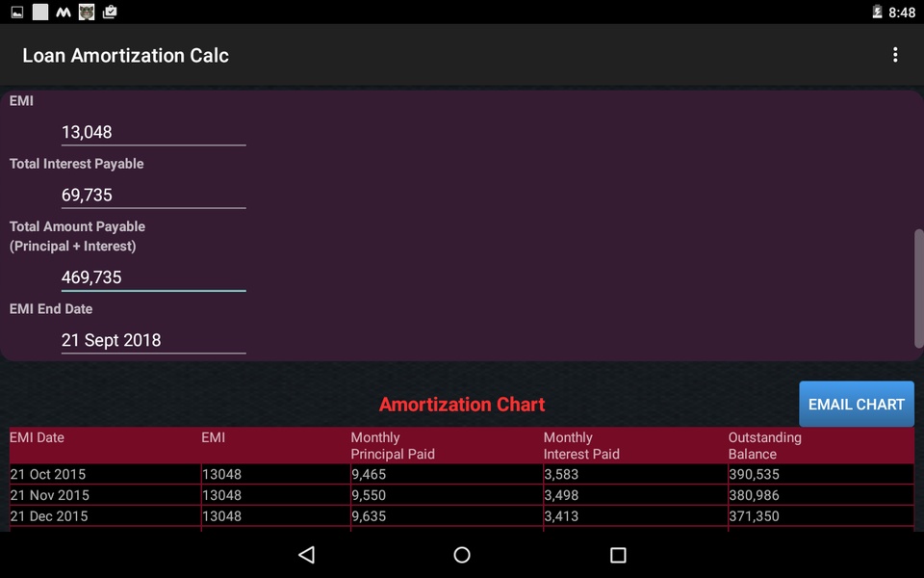Click the vertical scrollbar thumb on right
Image resolution: width=924 pixels, height=578 pixels.
pos(918,288)
